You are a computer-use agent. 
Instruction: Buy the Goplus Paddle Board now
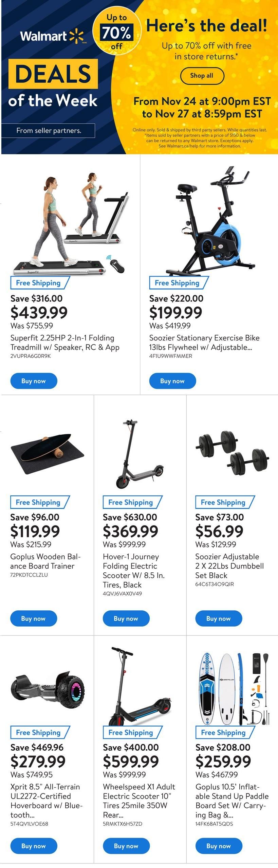(x=219, y=846)
